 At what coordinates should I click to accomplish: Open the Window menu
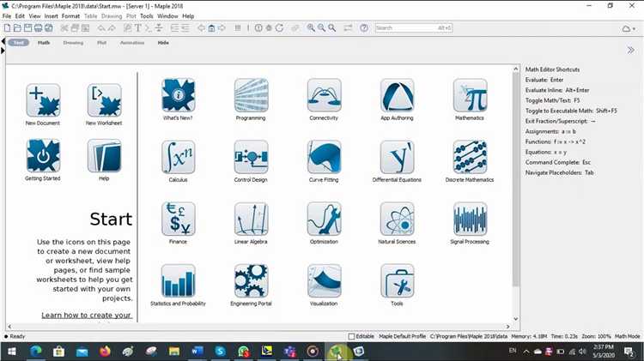(167, 16)
